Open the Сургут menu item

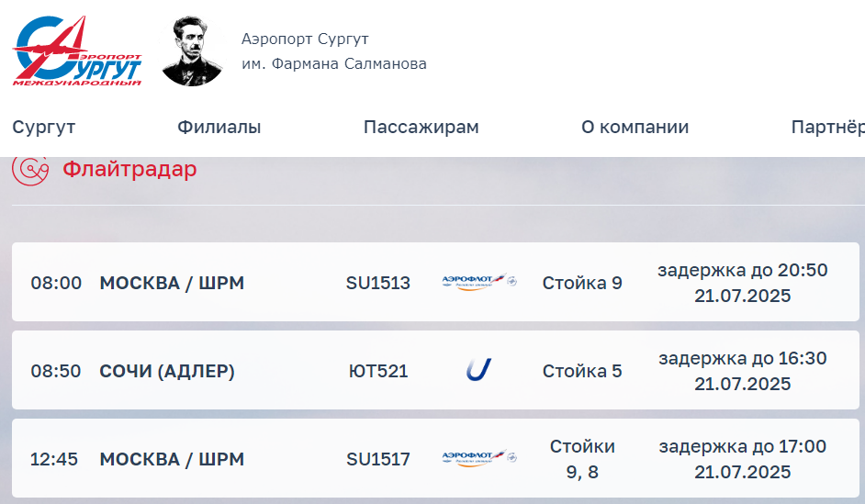tap(43, 127)
